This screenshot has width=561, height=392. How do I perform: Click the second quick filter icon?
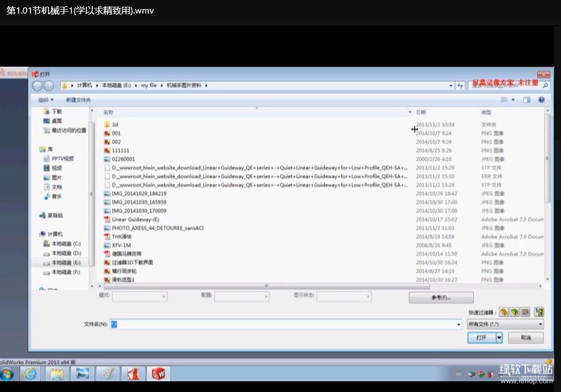[515, 312]
